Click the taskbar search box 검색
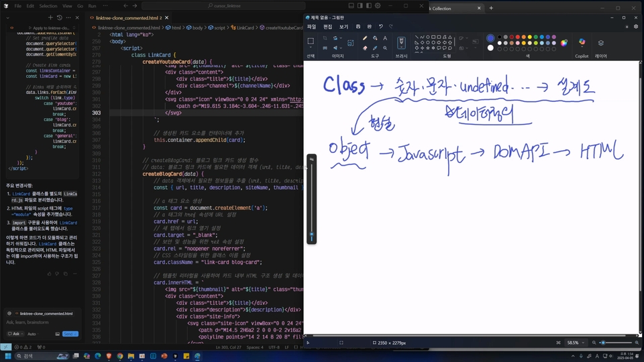The height and width of the screenshot is (362, 644). 42,356
